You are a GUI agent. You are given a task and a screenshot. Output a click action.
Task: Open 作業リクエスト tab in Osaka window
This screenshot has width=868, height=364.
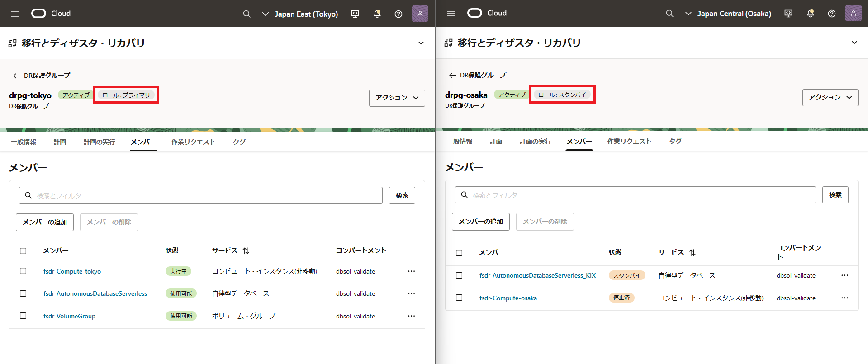point(629,142)
